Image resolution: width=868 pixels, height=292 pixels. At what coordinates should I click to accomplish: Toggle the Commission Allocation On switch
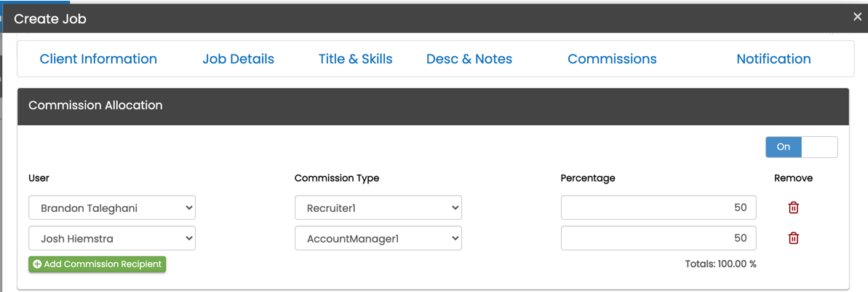pyautogui.click(x=801, y=147)
